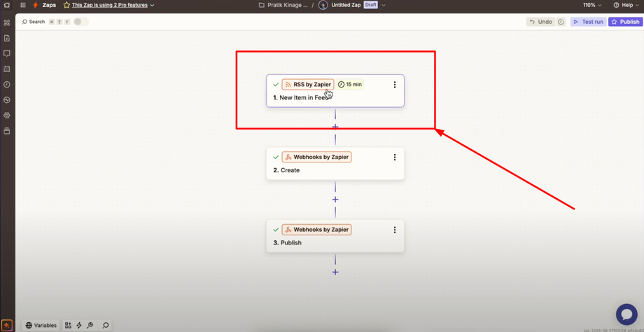
Task: Add a step after the Create webhook
Action: pos(335,200)
